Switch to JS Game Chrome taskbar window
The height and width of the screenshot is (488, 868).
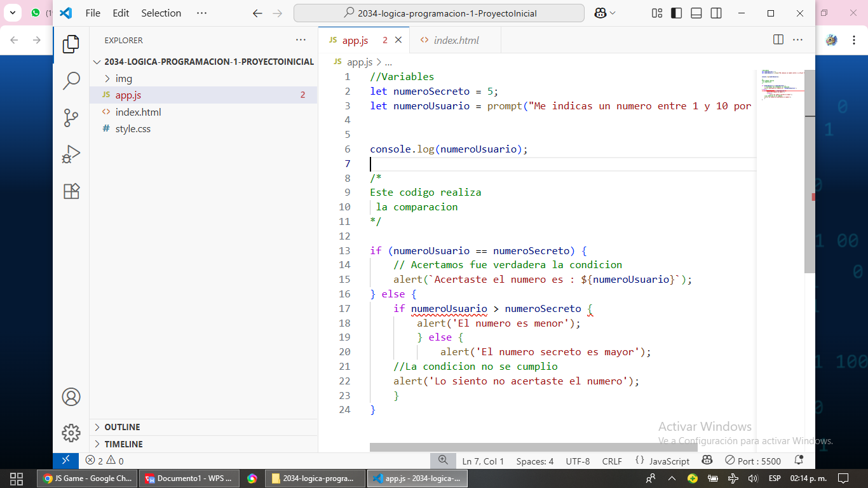pyautogui.click(x=86, y=478)
